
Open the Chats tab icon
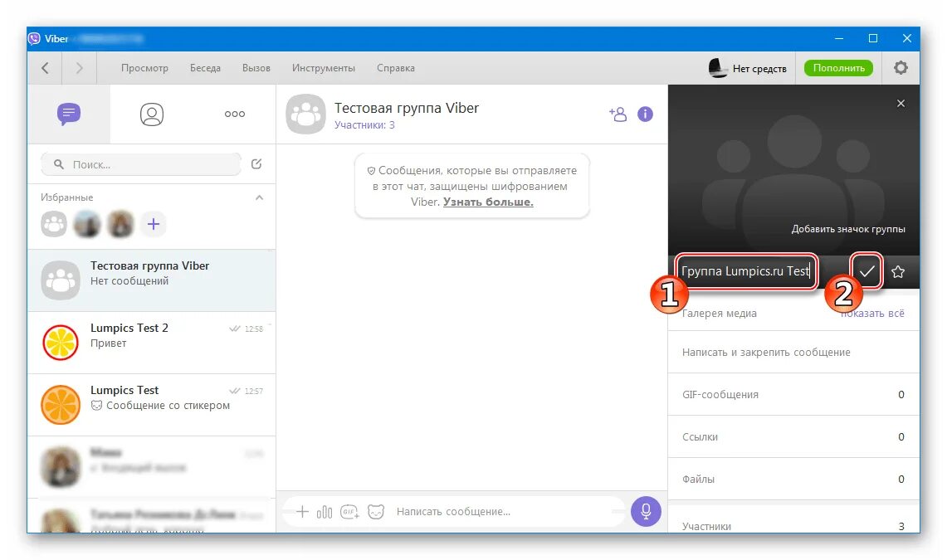point(69,114)
